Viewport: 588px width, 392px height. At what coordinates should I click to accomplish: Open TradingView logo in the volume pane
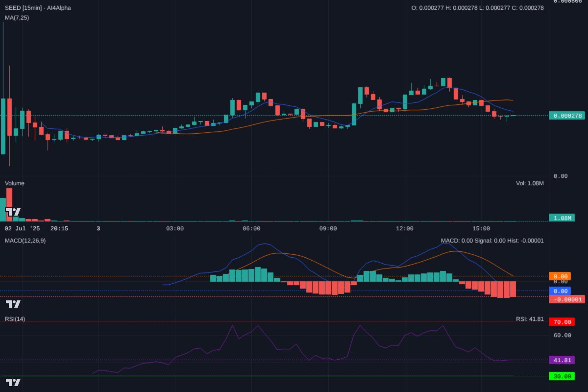click(13, 212)
